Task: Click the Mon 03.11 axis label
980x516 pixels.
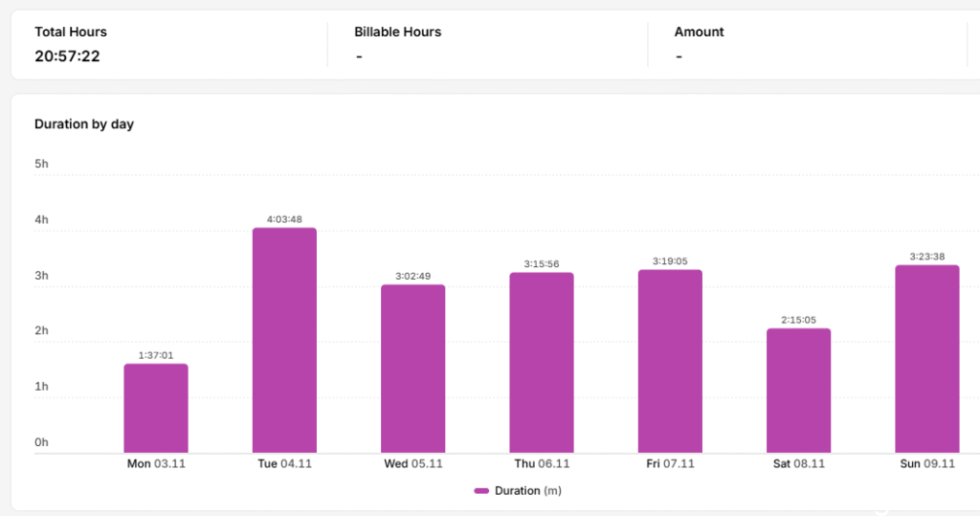Action: tap(156, 463)
